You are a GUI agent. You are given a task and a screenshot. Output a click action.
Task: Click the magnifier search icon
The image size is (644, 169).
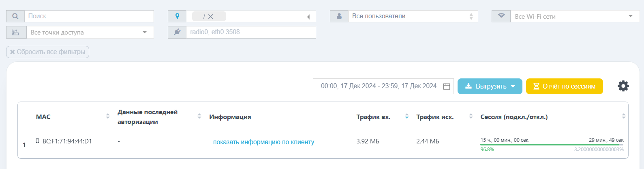click(15, 16)
